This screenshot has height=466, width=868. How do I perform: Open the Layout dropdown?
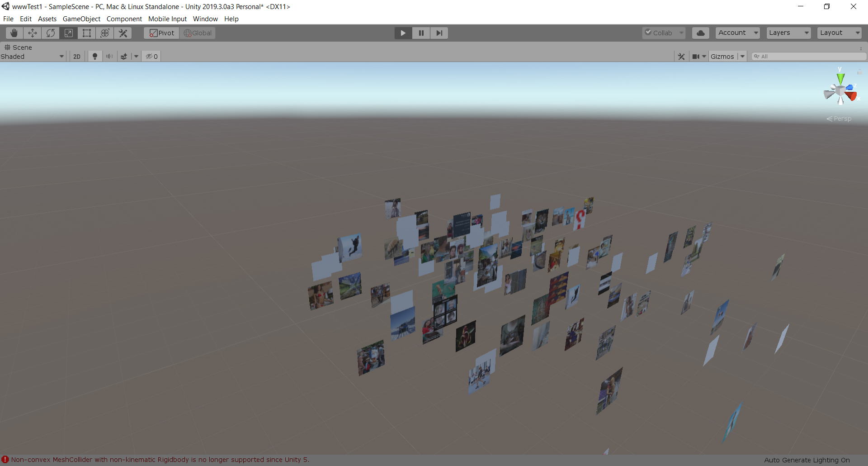click(x=839, y=33)
